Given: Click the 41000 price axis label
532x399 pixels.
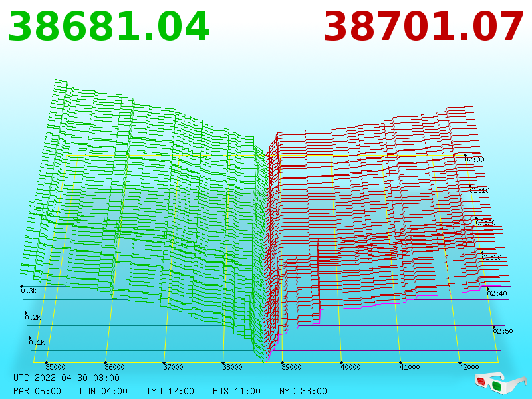Looking at the screenshot, I should coord(410,367).
